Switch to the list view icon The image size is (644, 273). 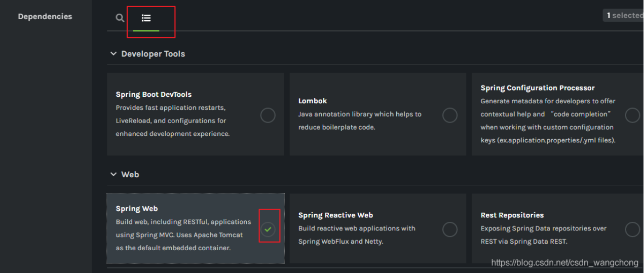click(146, 18)
